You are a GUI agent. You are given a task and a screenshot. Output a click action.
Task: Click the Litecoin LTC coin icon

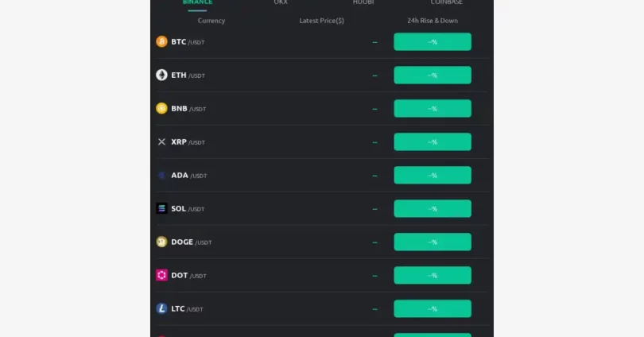point(162,308)
